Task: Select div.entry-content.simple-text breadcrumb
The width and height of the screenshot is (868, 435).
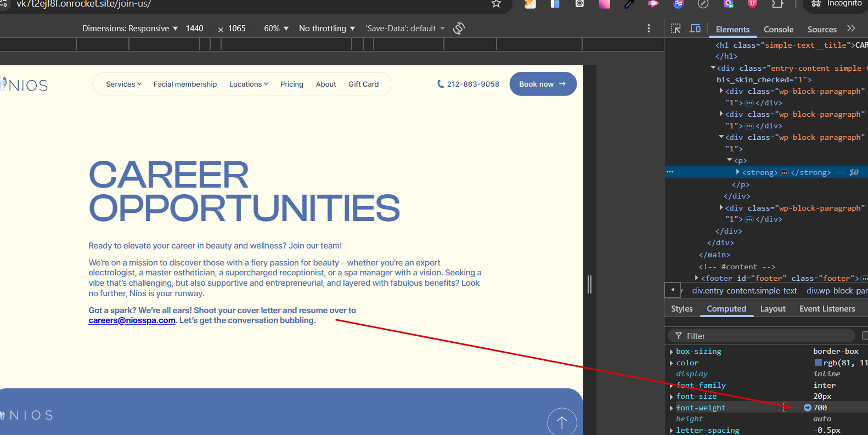Action: point(745,291)
